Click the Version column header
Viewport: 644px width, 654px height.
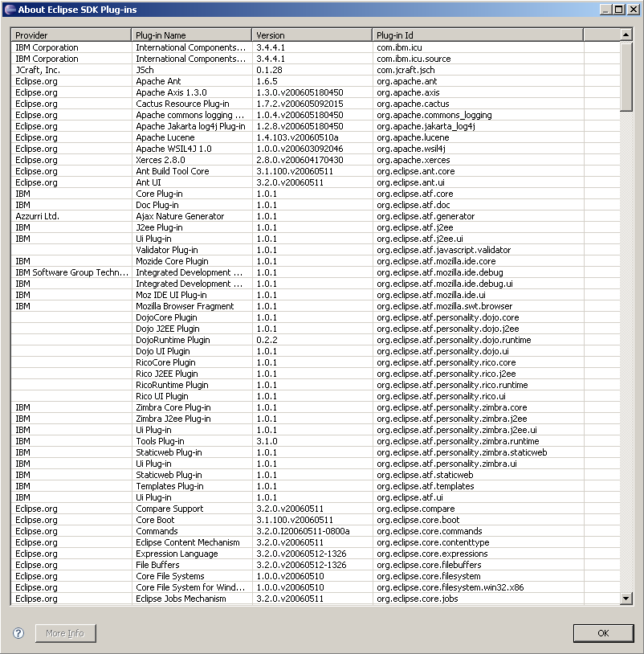(x=312, y=35)
